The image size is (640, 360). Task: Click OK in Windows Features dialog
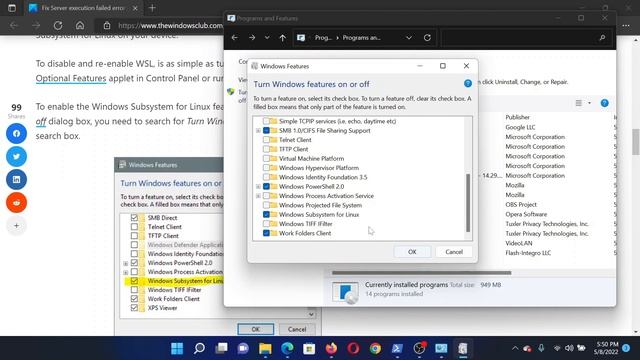click(x=412, y=252)
